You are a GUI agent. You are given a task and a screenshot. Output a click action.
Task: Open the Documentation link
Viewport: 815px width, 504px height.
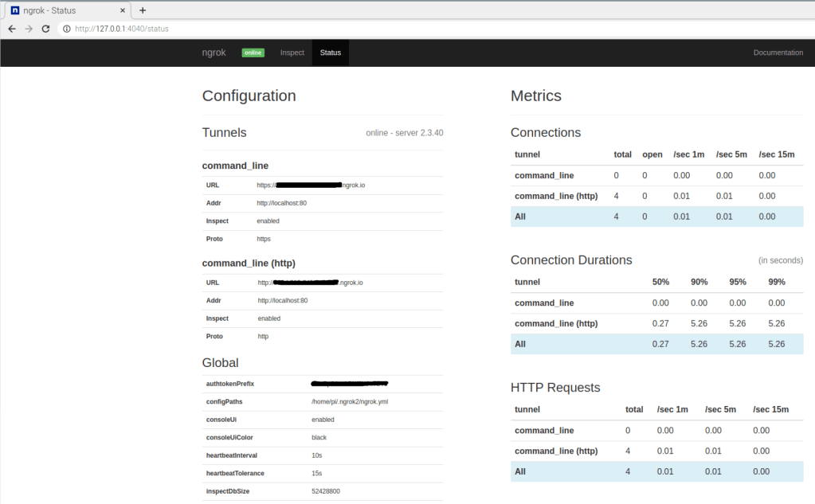[x=778, y=53]
